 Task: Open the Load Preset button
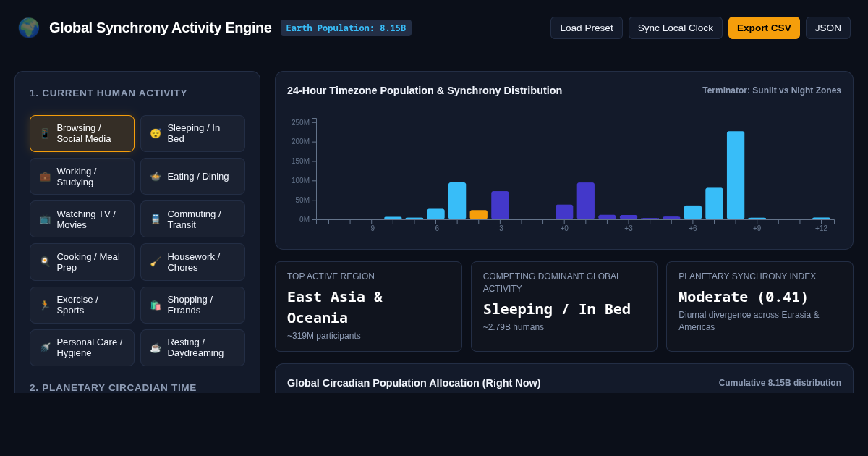point(587,28)
